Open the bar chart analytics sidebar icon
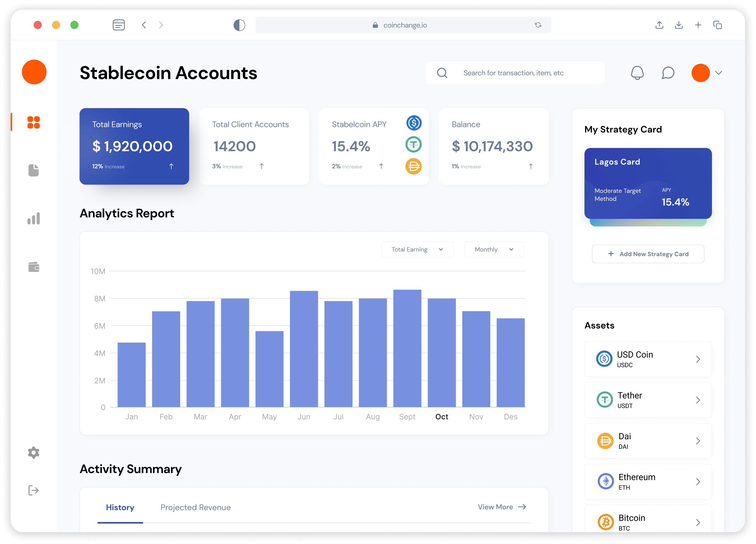 pos(33,218)
